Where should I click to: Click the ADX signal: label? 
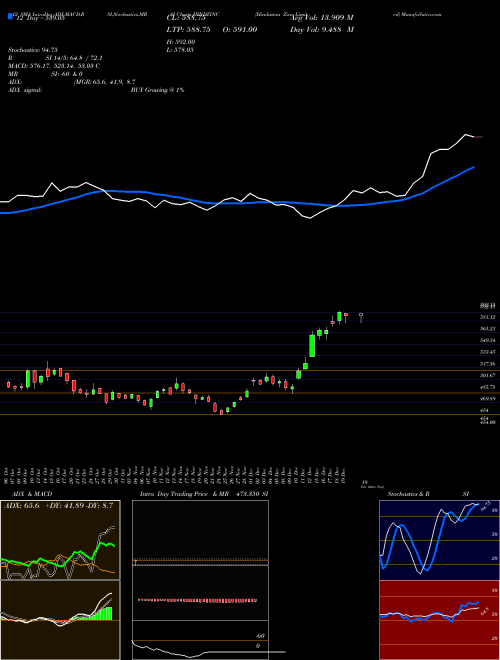click(25, 90)
